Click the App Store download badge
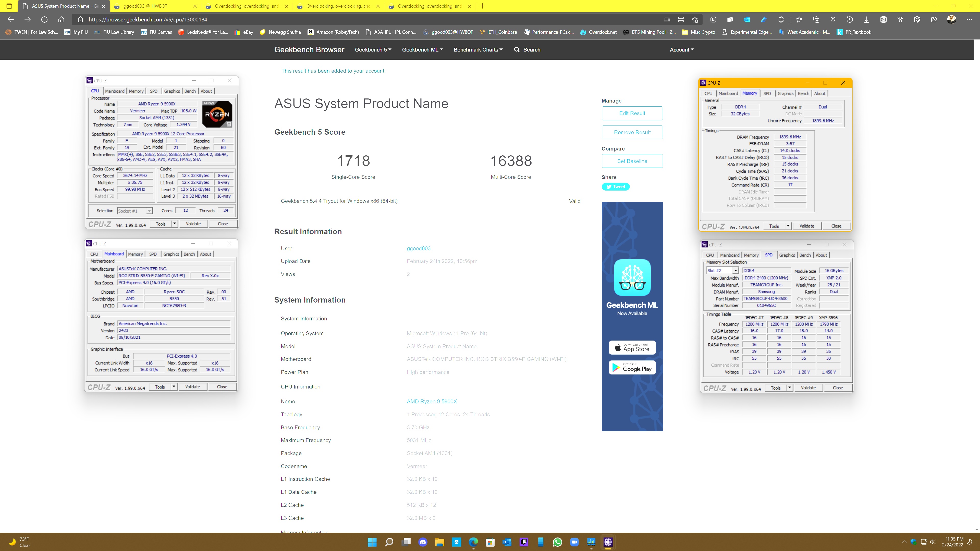This screenshot has width=980, height=551. [632, 347]
